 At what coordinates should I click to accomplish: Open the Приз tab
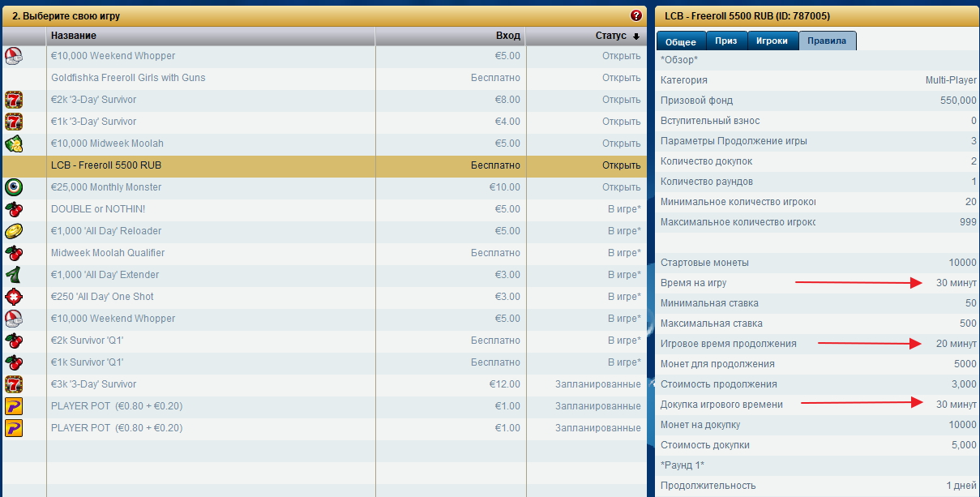point(726,41)
